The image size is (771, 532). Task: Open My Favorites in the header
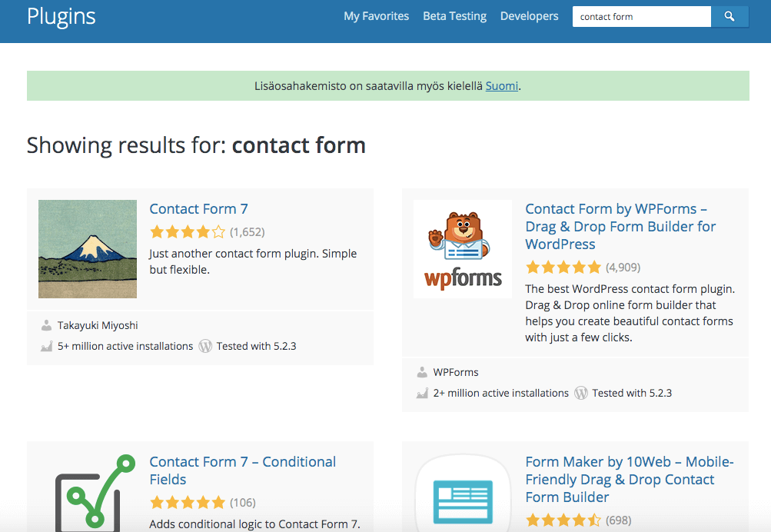coord(376,16)
